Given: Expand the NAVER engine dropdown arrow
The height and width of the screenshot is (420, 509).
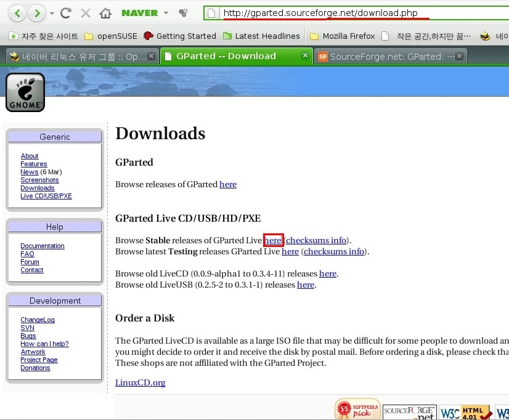Looking at the screenshot, I should (166, 13).
